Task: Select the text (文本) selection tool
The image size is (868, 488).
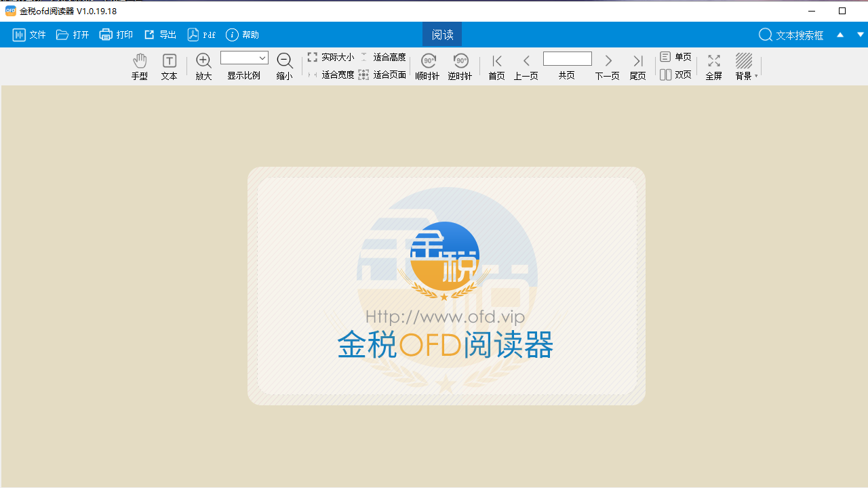Action: click(x=169, y=66)
